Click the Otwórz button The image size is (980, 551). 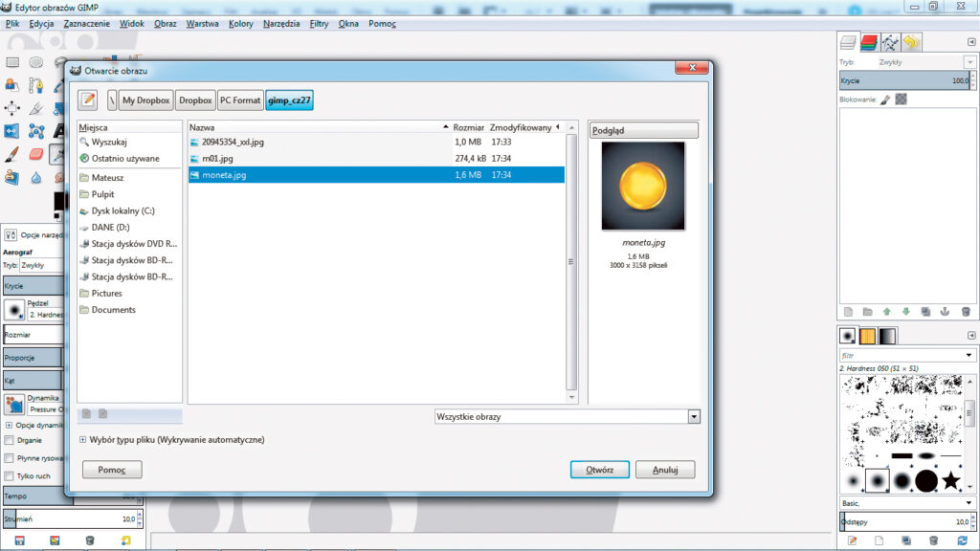599,470
